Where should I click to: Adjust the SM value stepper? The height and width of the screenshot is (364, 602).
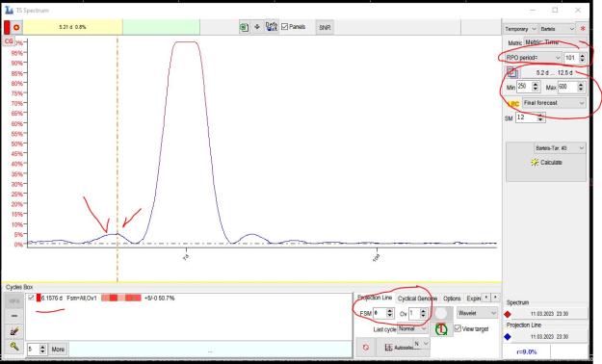pyautogui.click(x=540, y=117)
